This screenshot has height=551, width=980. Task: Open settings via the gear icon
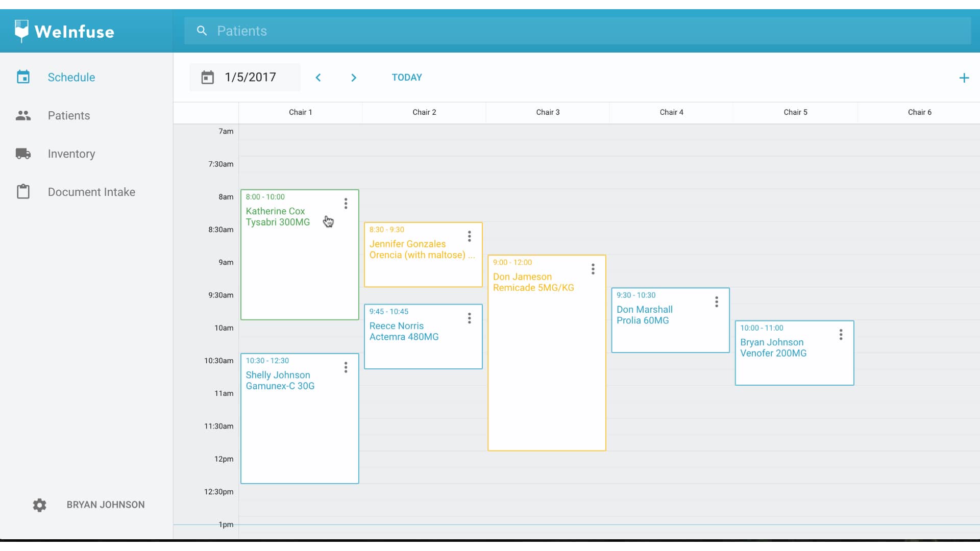39,505
